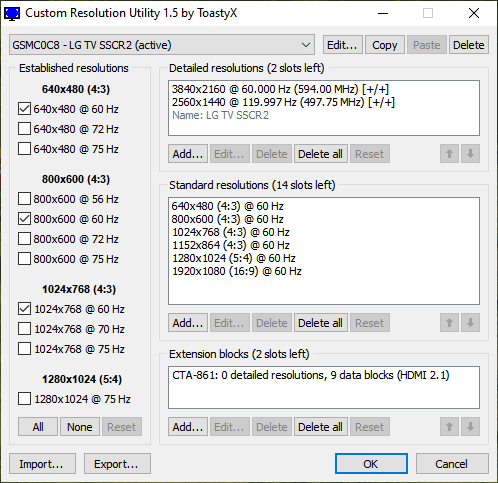Delete all standard resolutions
498x483 pixels.
tap(321, 323)
